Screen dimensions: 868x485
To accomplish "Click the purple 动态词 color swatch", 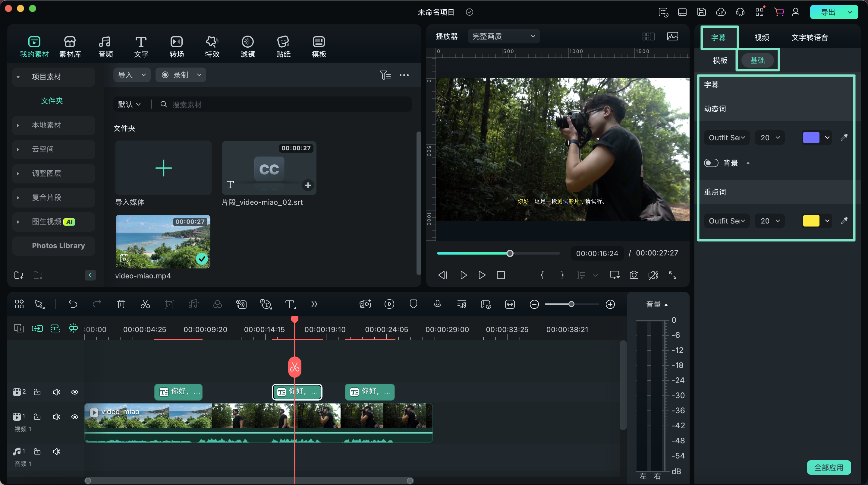I will click(811, 138).
